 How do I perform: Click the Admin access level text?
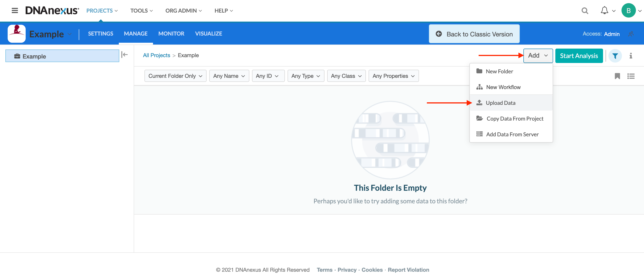[612, 34]
